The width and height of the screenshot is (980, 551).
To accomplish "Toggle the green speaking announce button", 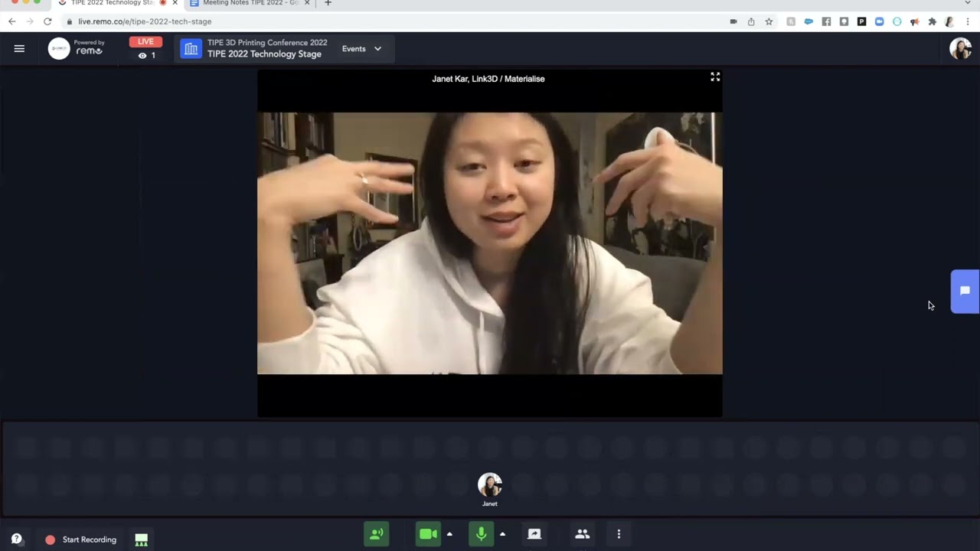I will click(376, 534).
